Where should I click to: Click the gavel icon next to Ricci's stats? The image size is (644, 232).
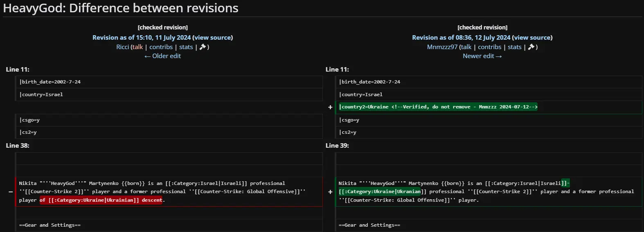pyautogui.click(x=203, y=47)
